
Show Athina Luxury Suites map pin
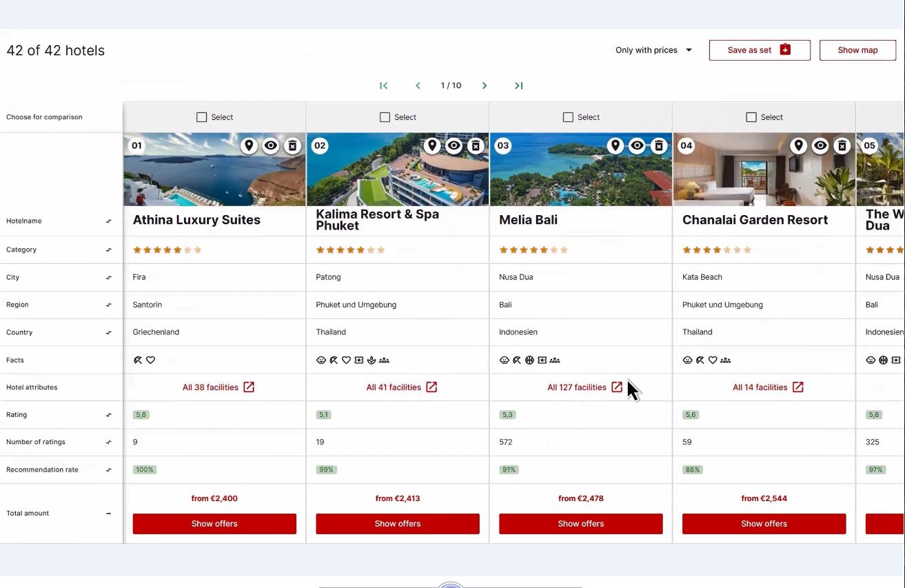[x=249, y=145]
